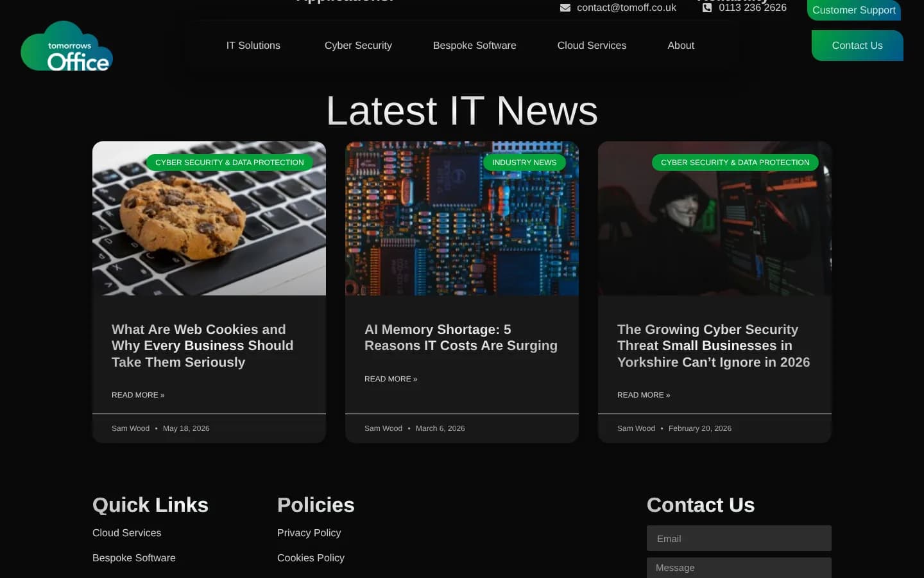
Task: Open 'AI Memory Shortage' article title
Action: (461, 338)
